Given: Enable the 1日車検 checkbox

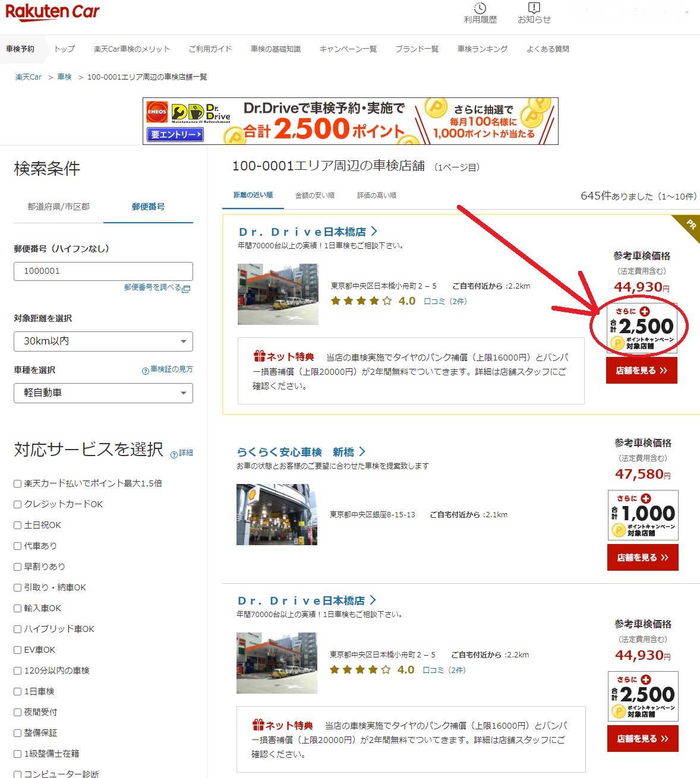Looking at the screenshot, I should point(18,691).
